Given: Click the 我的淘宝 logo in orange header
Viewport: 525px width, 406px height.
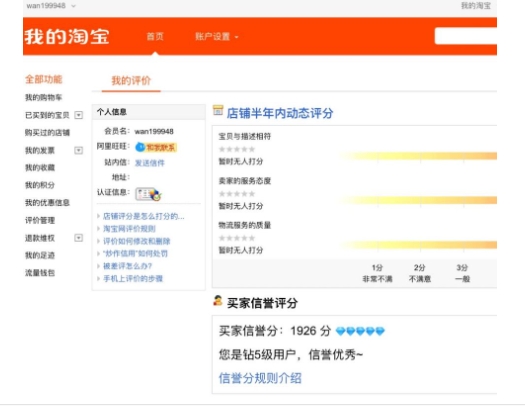Looking at the screenshot, I should tap(67, 36).
